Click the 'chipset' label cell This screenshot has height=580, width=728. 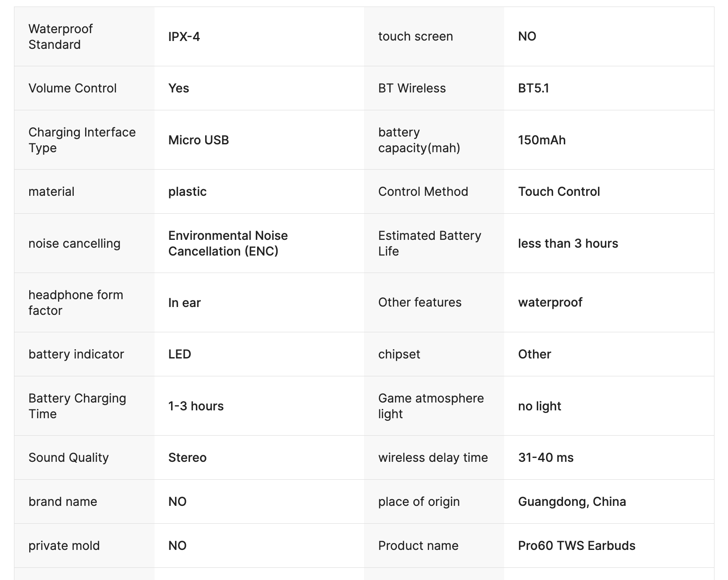tap(399, 354)
